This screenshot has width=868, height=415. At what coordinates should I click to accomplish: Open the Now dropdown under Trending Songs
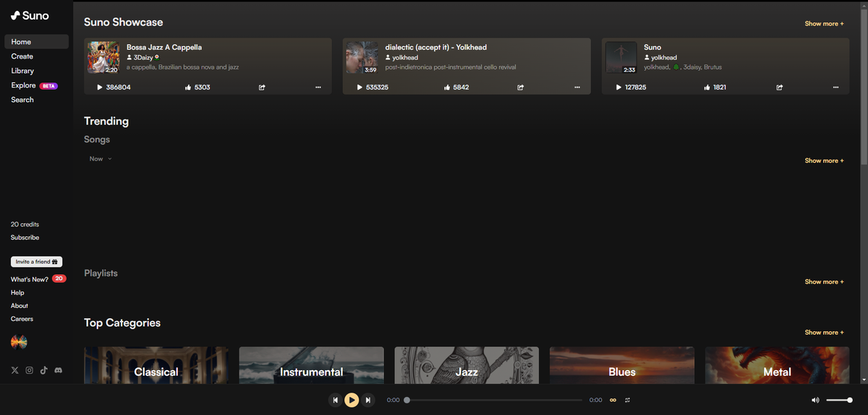[x=101, y=158]
